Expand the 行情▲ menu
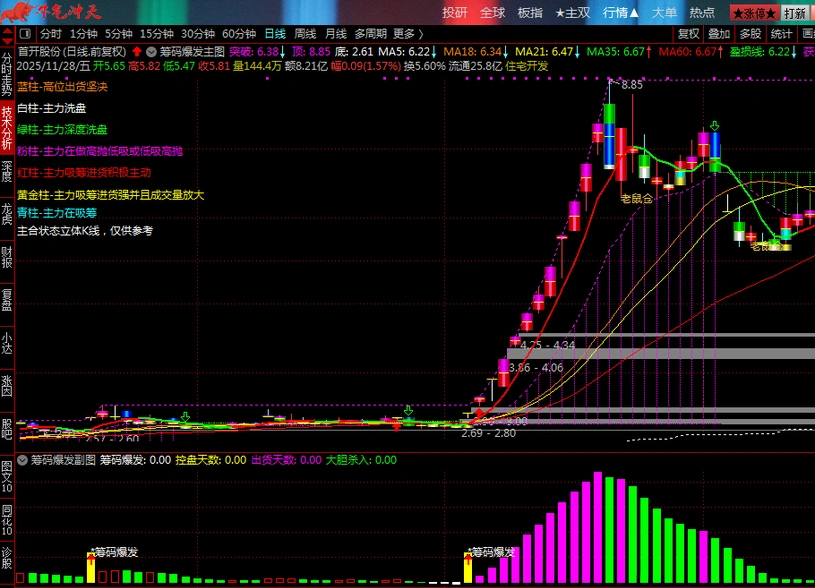This screenshot has width=815, height=588. coord(621,12)
